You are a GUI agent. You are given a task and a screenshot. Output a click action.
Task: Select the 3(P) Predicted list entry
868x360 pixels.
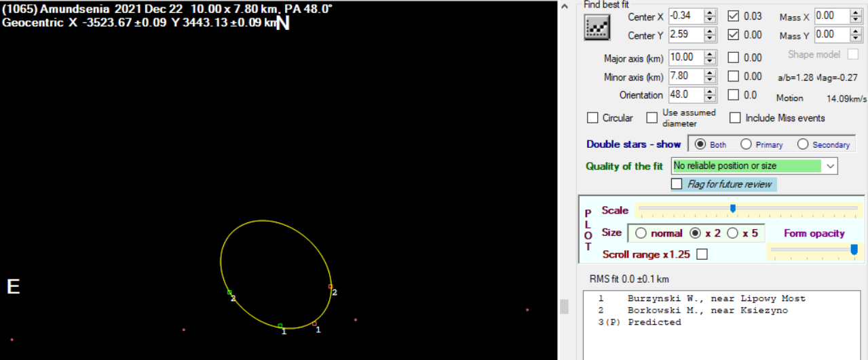coord(639,323)
